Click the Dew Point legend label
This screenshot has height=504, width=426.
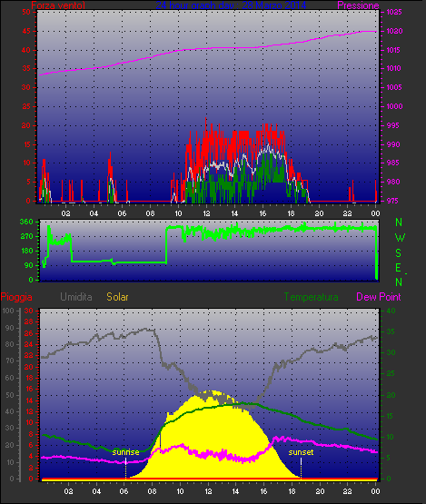[379, 297]
